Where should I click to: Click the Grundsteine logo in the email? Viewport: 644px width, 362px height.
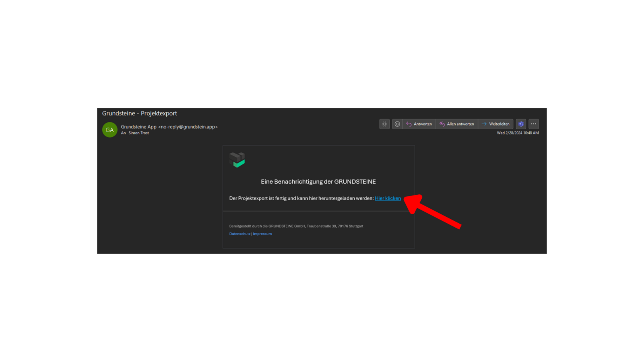(x=237, y=160)
